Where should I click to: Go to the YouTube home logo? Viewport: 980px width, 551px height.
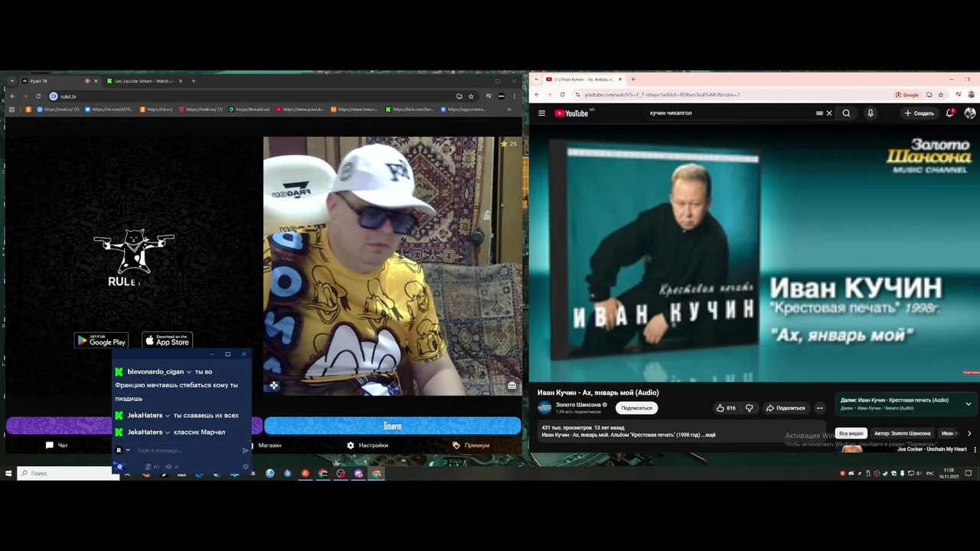coord(573,113)
